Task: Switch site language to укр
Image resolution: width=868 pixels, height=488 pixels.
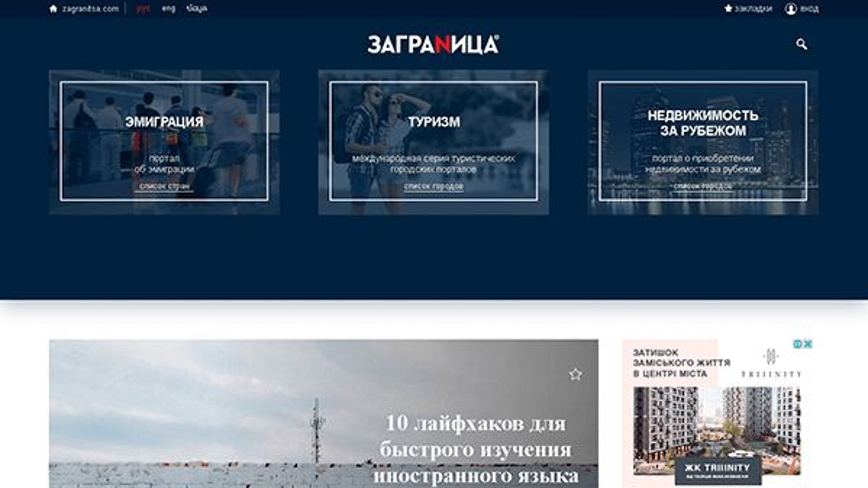Action: pyautogui.click(x=196, y=9)
